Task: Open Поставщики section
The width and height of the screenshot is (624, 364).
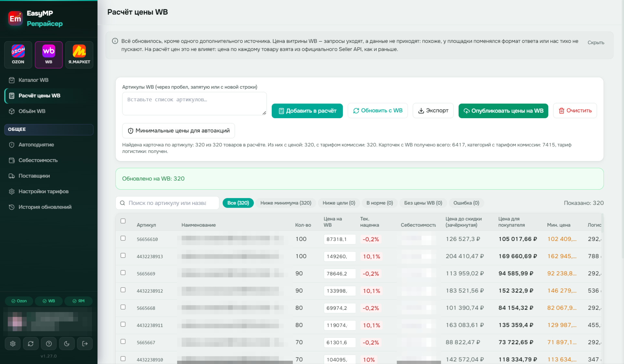Action: point(49,176)
